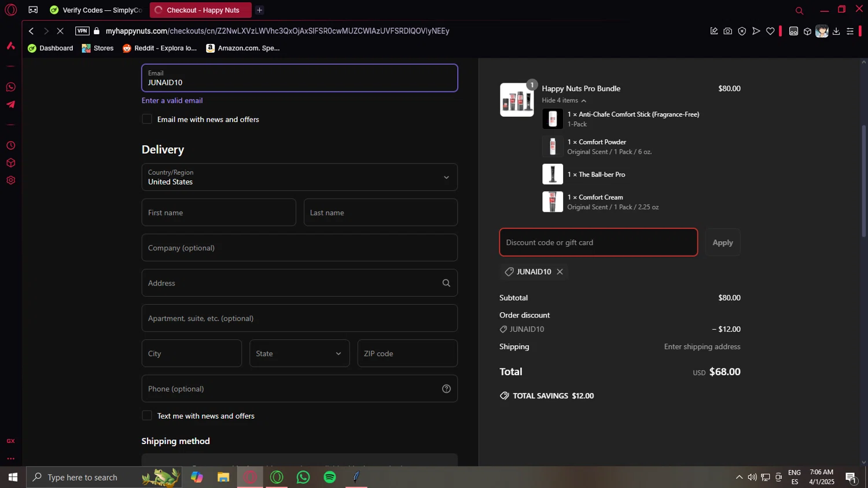This screenshot has width=868, height=488.
Task: Open Reddit bookmark
Action: (x=160, y=48)
